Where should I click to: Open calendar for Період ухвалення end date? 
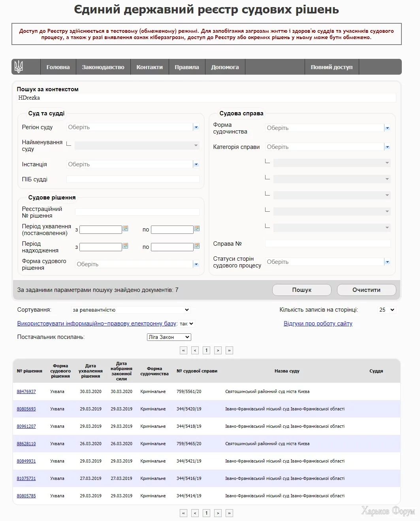tap(197, 228)
